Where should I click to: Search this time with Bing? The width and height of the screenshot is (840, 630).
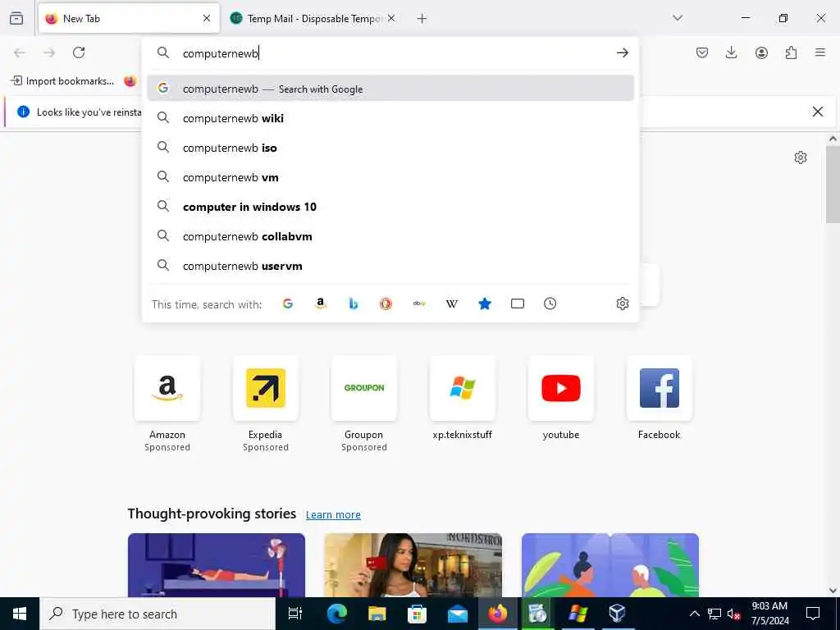click(353, 304)
